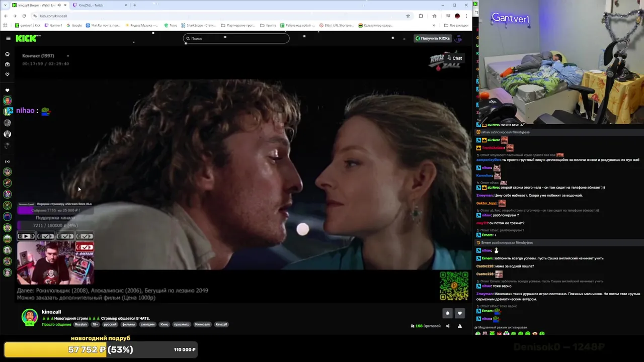Screen dimensions: 644x362
Task: Click the user avatar next to Получить KICKs
Action: click(458, 38)
